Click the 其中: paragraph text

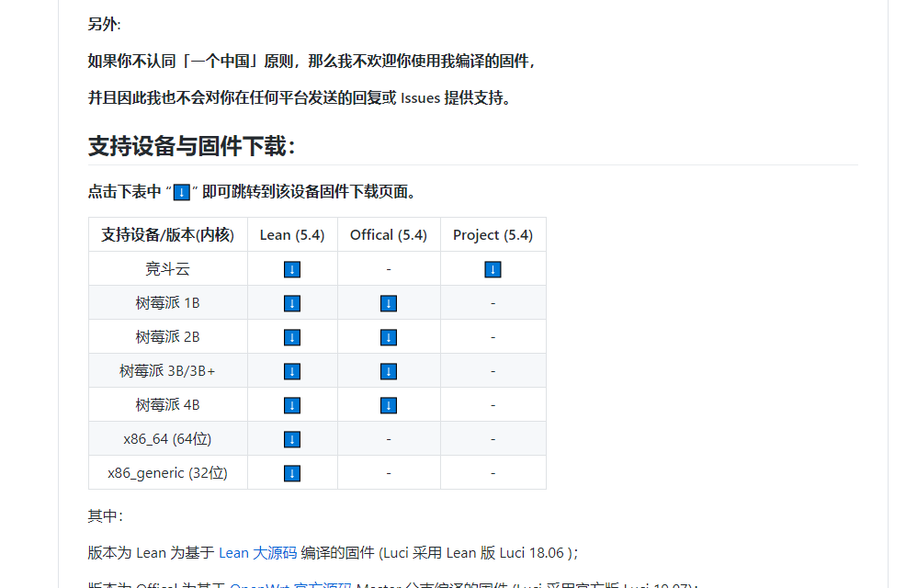tap(105, 515)
